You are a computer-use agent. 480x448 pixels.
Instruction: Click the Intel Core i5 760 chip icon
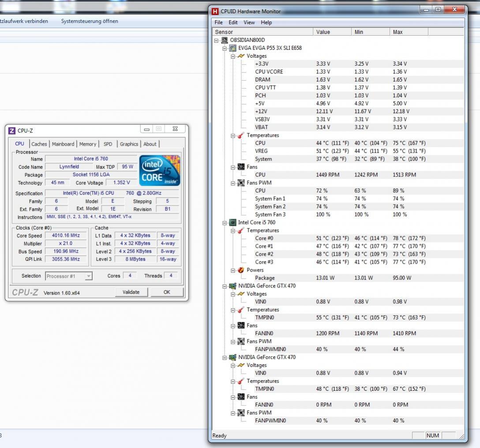click(233, 223)
